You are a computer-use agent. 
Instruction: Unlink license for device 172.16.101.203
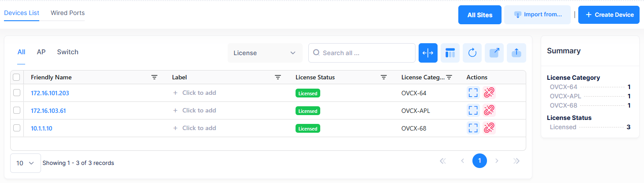[489, 93]
